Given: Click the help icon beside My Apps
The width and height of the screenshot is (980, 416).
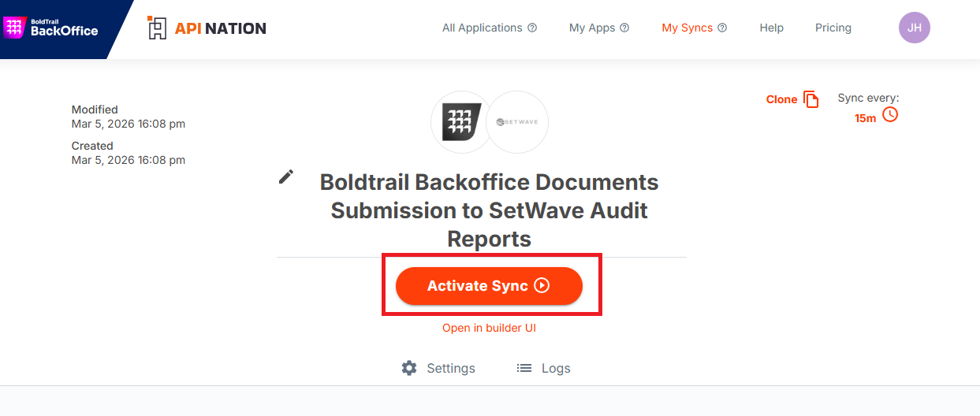Looking at the screenshot, I should click(x=624, y=28).
